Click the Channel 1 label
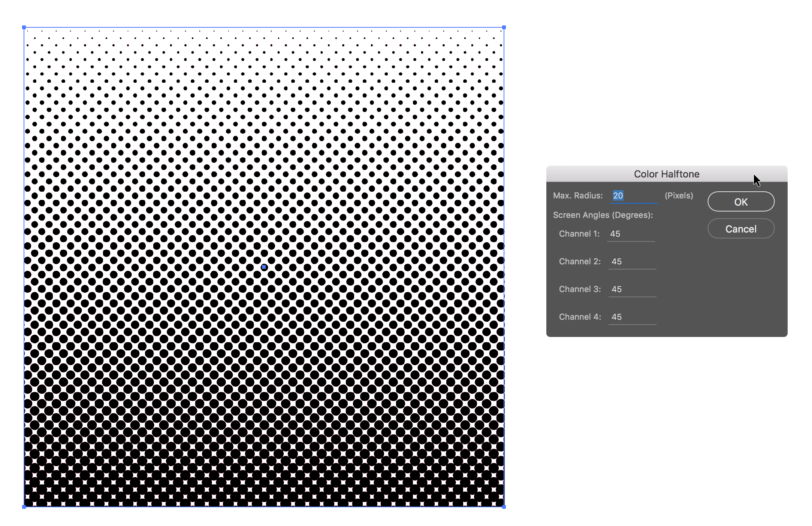812x526 pixels. point(579,234)
